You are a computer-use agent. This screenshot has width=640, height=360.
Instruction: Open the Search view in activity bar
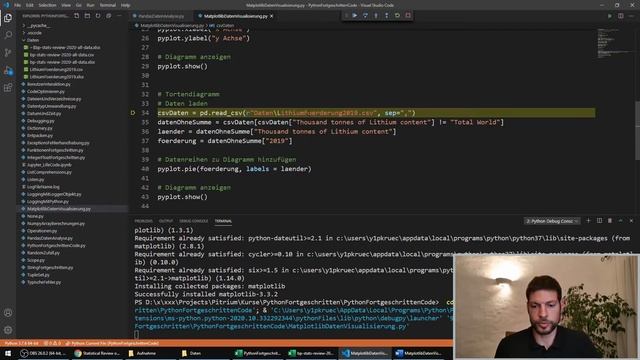(x=8, y=35)
